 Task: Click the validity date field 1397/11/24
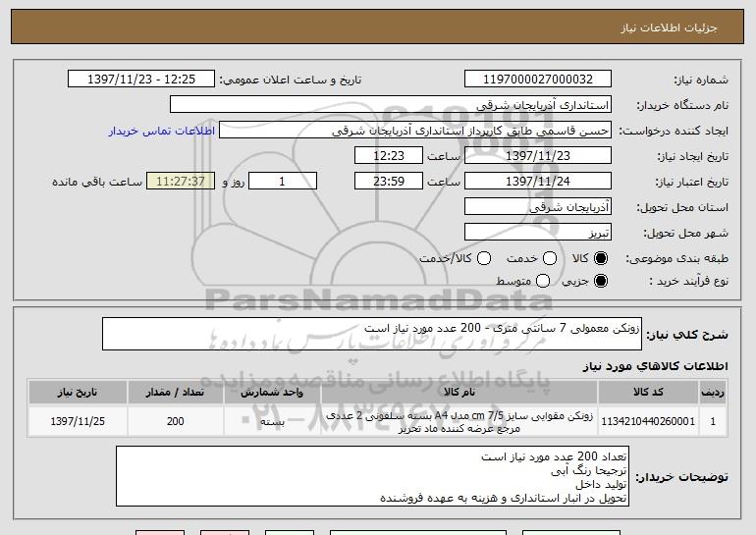538,182
